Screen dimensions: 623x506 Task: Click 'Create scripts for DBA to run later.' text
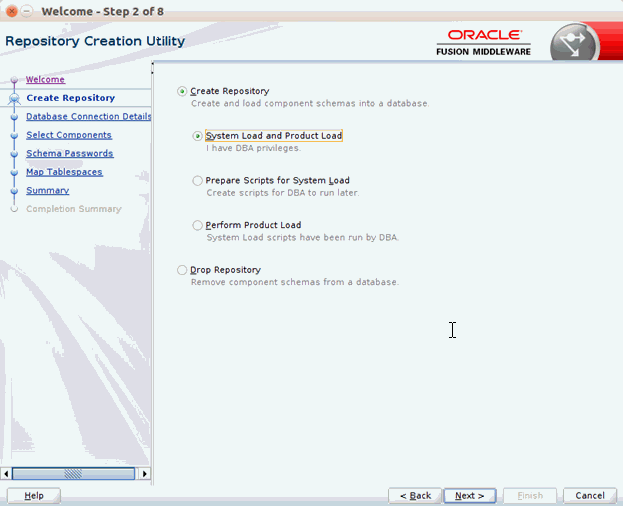tap(282, 193)
